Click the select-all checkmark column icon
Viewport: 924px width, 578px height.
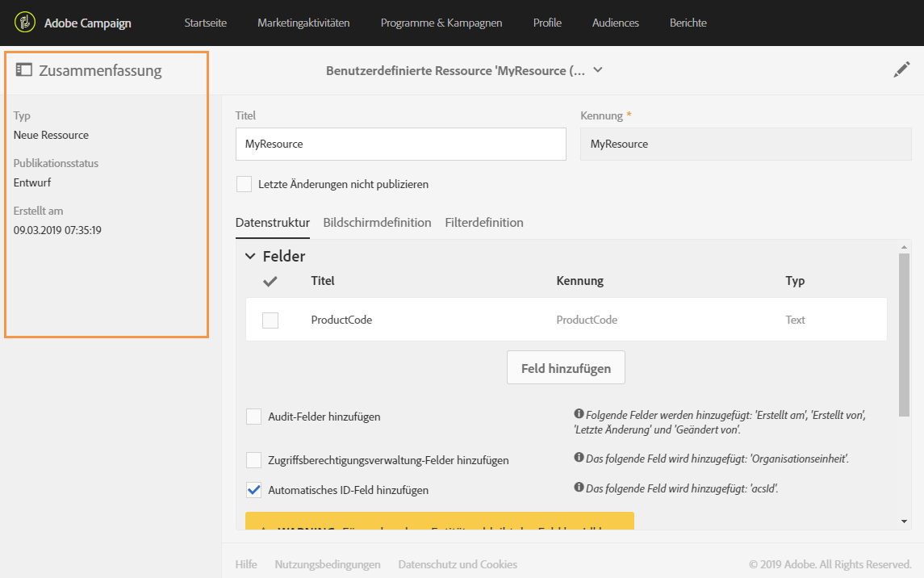270,281
